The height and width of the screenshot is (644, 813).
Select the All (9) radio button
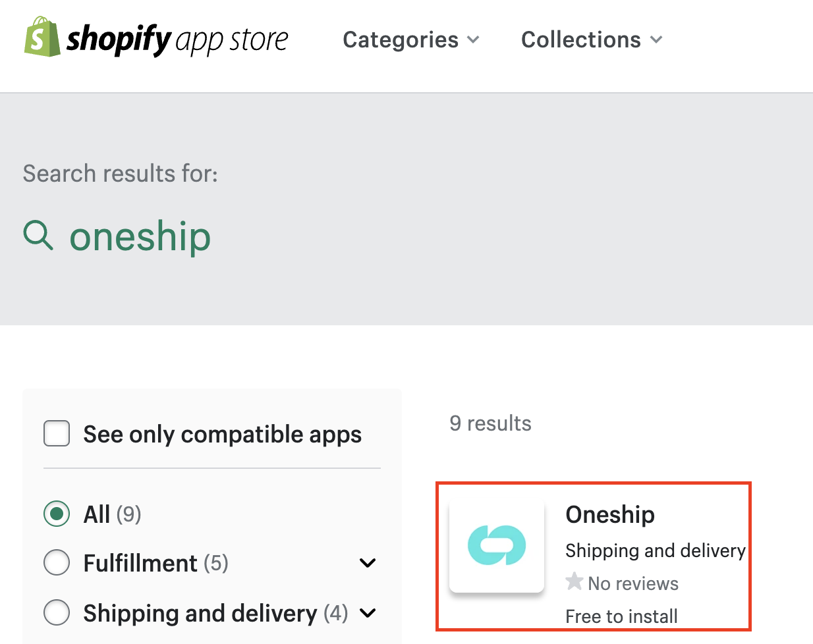click(x=57, y=514)
